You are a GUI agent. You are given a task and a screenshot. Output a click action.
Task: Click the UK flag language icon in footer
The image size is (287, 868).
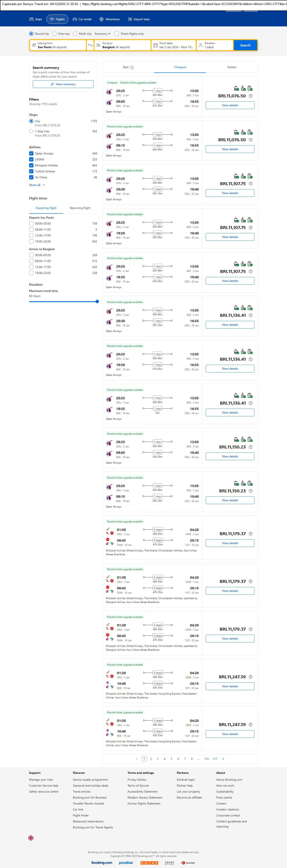coord(31,838)
